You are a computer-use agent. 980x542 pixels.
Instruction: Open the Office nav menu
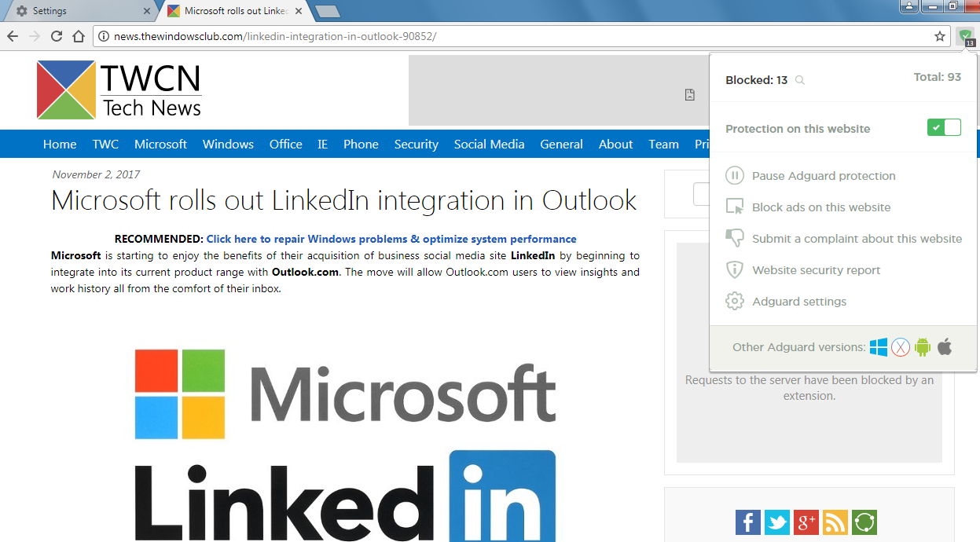tap(285, 144)
